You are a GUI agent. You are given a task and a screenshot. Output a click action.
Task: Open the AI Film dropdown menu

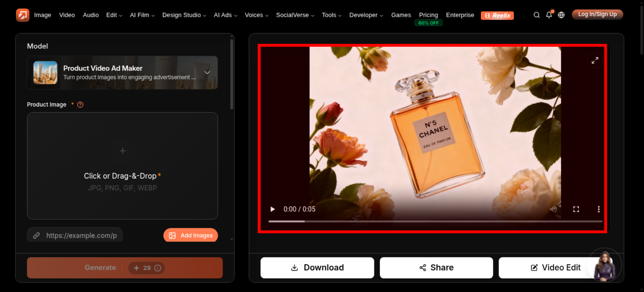[x=142, y=15]
